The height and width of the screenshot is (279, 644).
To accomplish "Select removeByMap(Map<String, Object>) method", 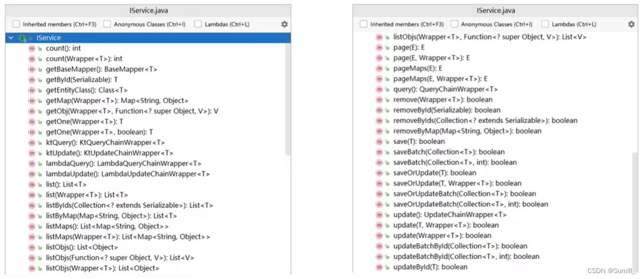I will point(467,131).
